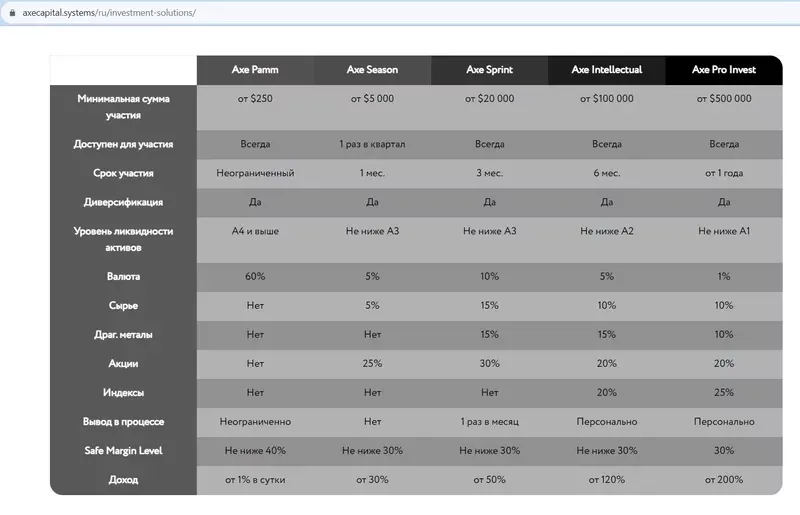Click the 60% currency cell
Screen dimensions: 800x515
[255, 277]
